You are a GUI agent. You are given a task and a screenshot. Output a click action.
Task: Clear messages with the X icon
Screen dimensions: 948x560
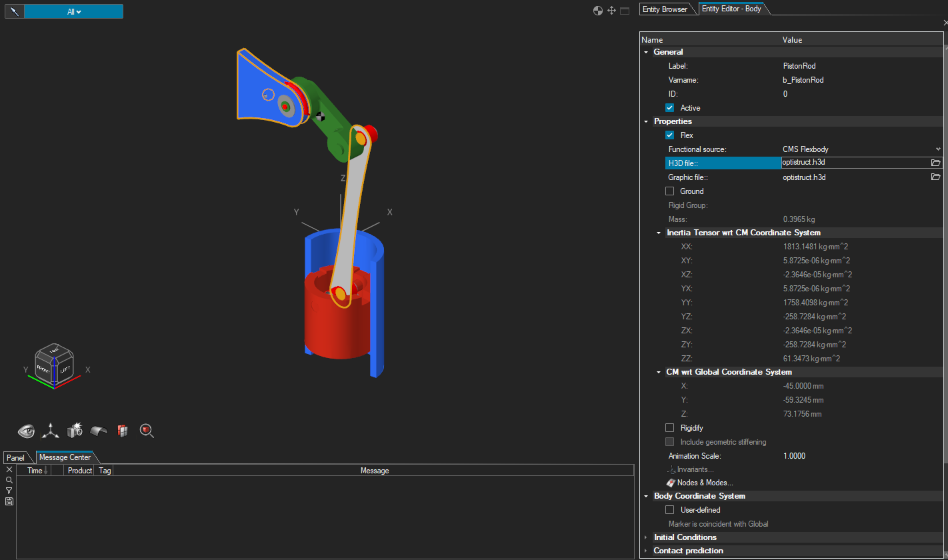(9, 470)
